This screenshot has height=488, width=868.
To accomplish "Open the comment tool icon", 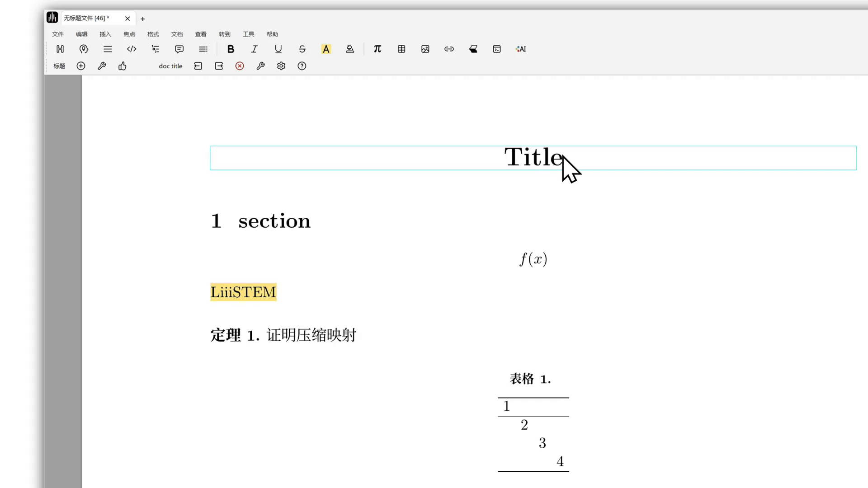I will point(179,49).
